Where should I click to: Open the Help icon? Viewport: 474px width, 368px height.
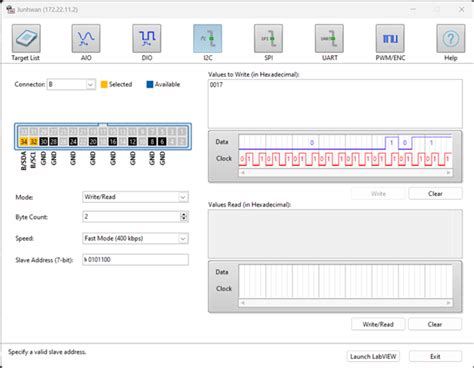point(451,39)
